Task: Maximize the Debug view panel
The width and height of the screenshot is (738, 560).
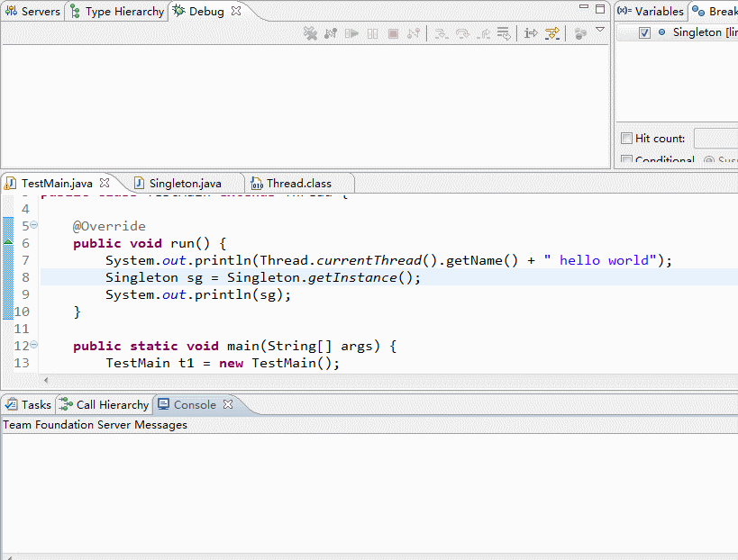Action: click(x=600, y=9)
